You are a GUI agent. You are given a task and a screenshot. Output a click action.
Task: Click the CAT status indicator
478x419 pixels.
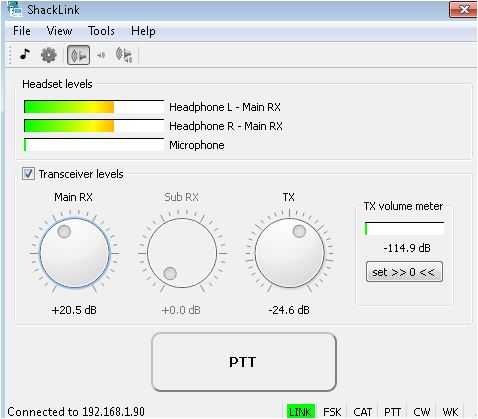pyautogui.click(x=363, y=412)
